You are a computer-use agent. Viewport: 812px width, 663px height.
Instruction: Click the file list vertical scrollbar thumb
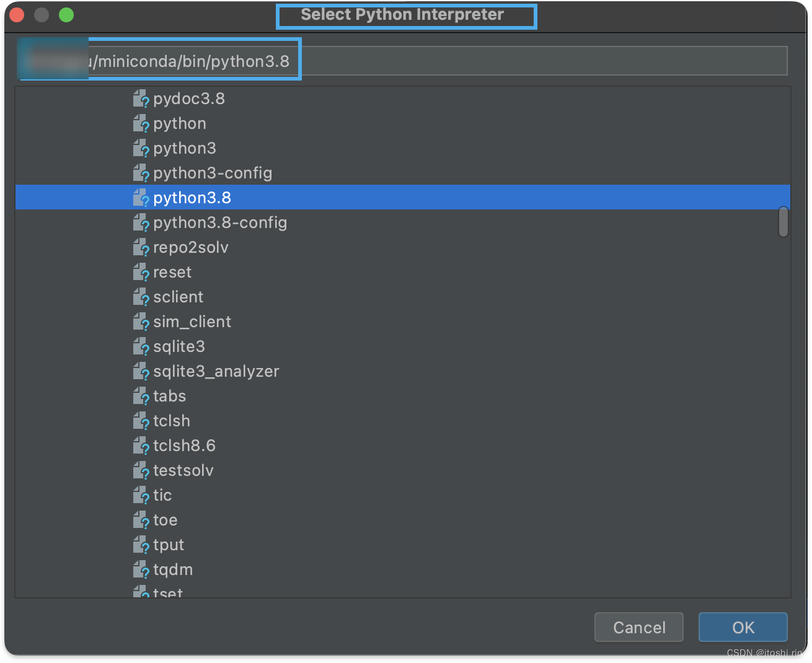pyautogui.click(x=783, y=222)
